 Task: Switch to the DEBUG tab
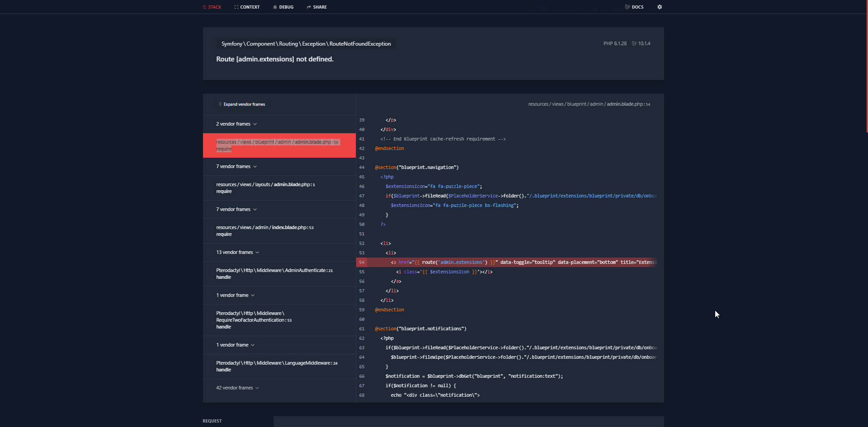click(x=283, y=7)
